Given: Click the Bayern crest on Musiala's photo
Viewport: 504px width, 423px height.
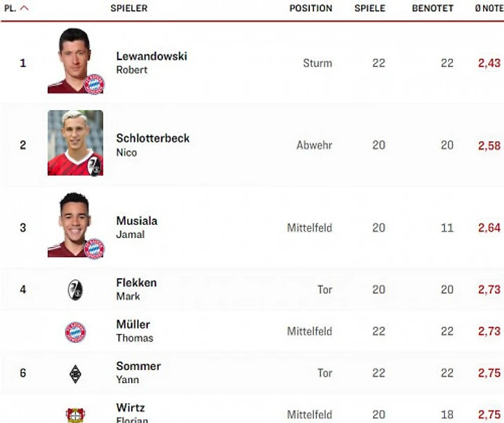Looking at the screenshot, I should pos(93,248).
